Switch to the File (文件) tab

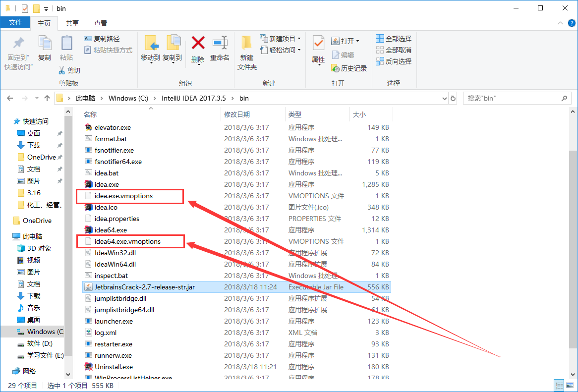(x=15, y=23)
